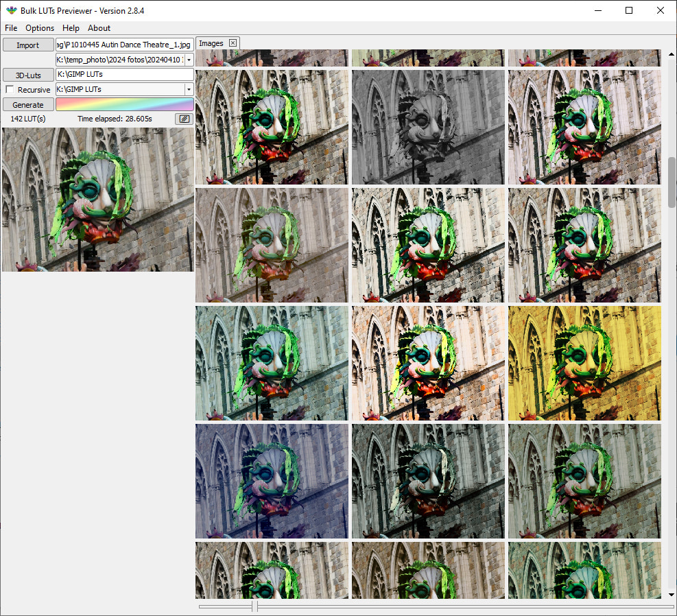
Task: Open the About menu
Action: click(99, 28)
